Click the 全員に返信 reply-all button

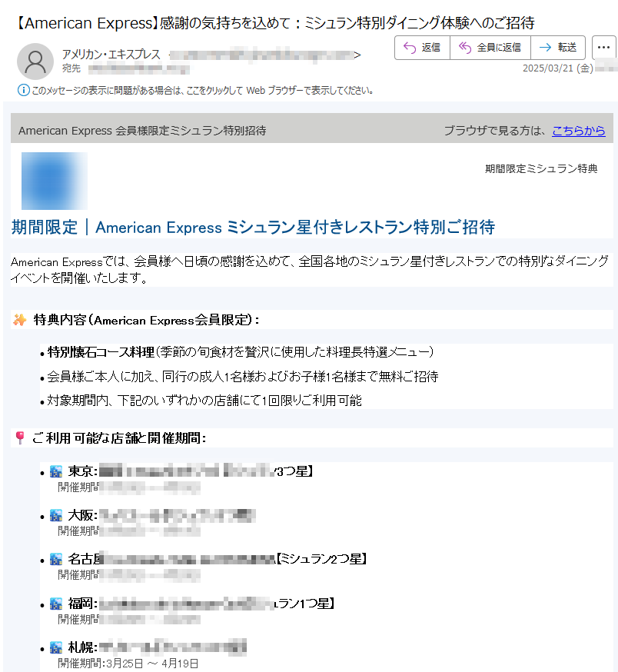pos(490,48)
